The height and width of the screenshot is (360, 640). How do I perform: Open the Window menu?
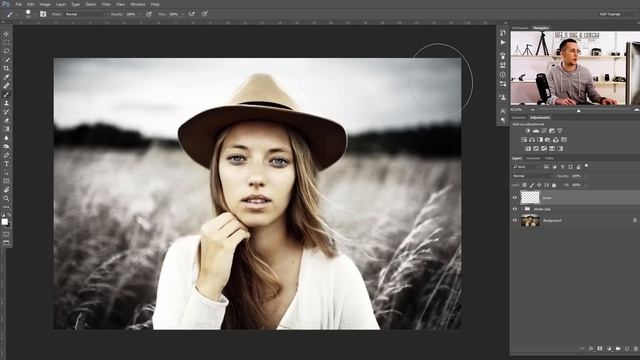point(138,4)
